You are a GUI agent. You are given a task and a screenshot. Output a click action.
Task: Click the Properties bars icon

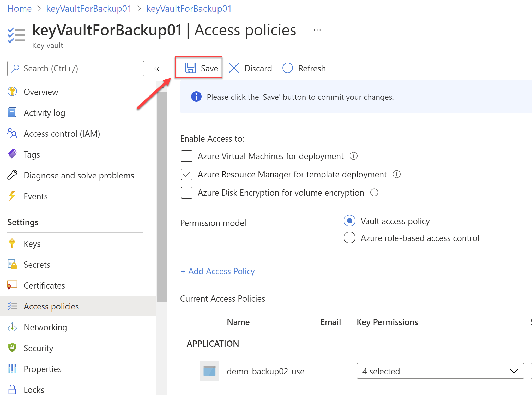[12, 369]
